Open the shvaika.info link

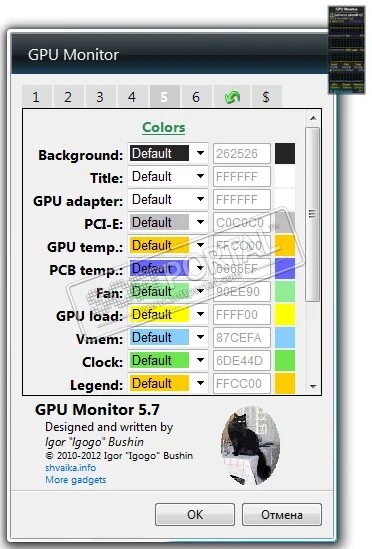pyautogui.click(x=70, y=467)
